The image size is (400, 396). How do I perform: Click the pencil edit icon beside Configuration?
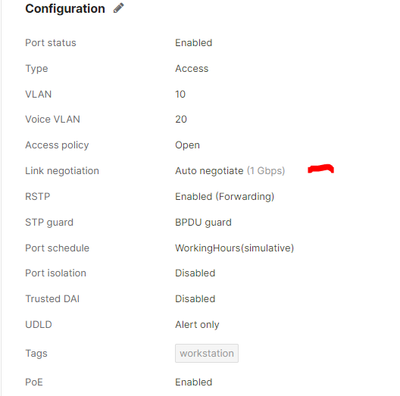tap(118, 8)
